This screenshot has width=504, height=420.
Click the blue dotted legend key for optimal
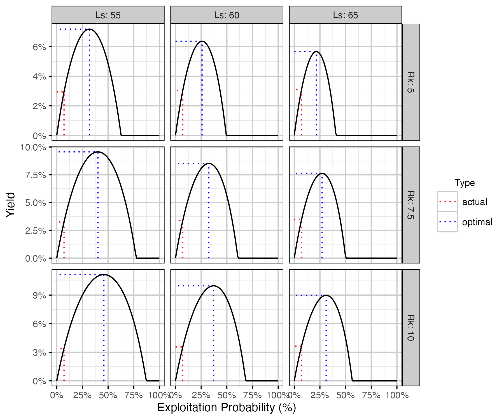[x=447, y=222]
